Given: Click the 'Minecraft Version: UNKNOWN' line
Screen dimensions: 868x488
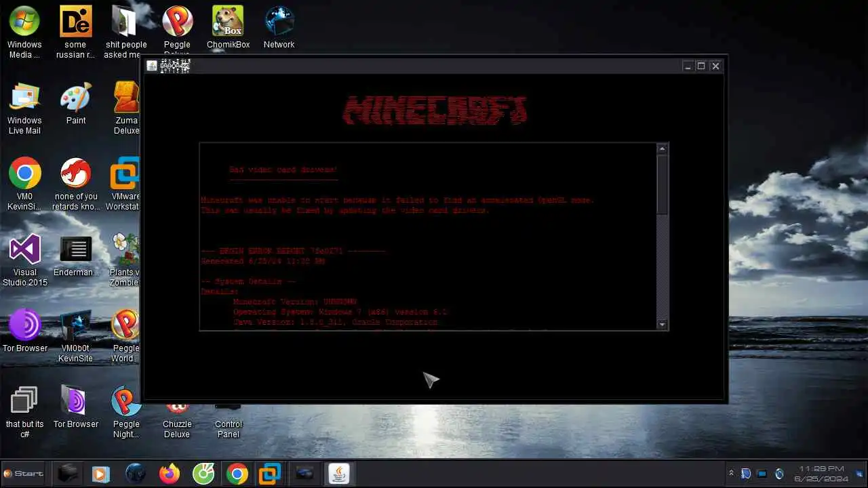Looking at the screenshot, I should coord(295,302).
